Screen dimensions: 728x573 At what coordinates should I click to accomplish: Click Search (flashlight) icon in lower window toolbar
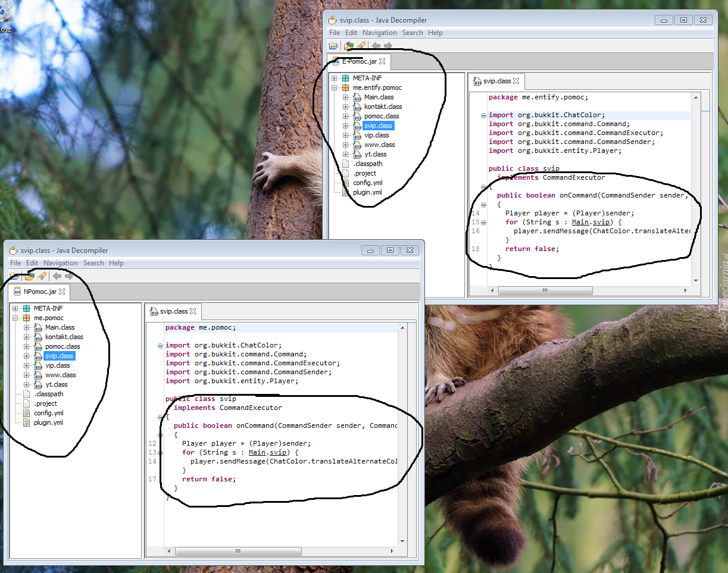[x=42, y=275]
